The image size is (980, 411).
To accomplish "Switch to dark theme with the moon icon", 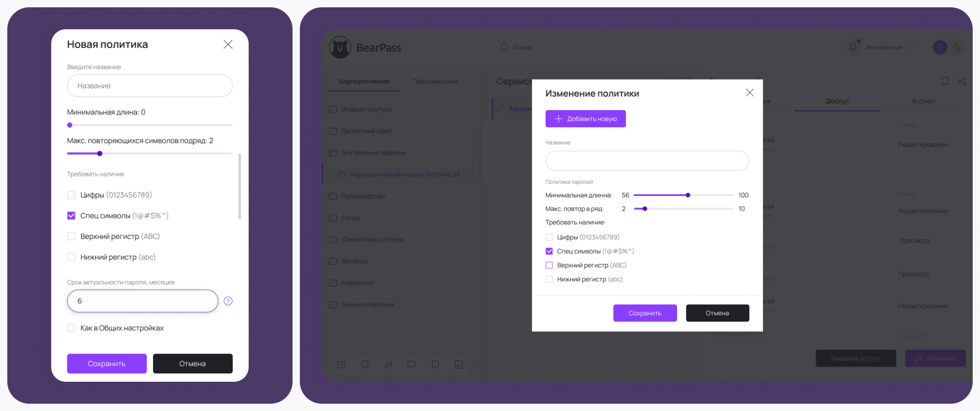I will click(957, 47).
